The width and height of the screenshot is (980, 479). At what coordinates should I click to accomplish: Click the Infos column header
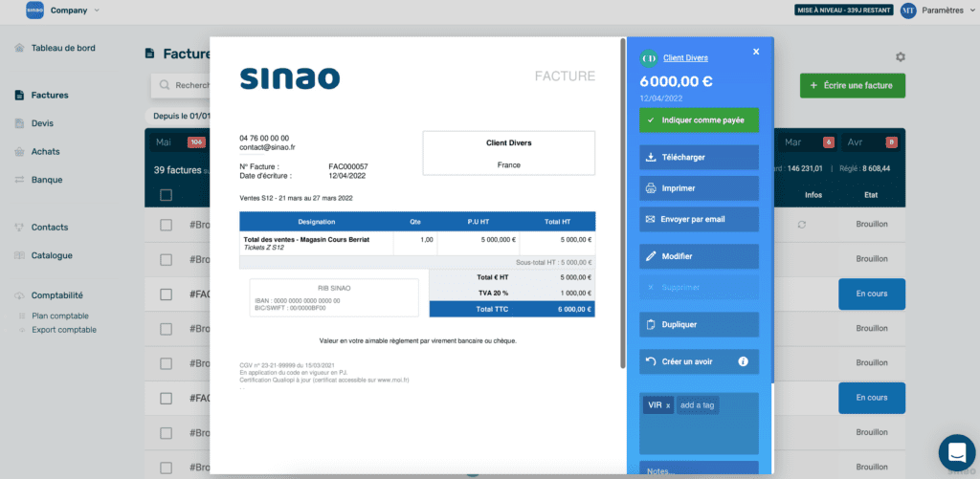[x=813, y=195]
